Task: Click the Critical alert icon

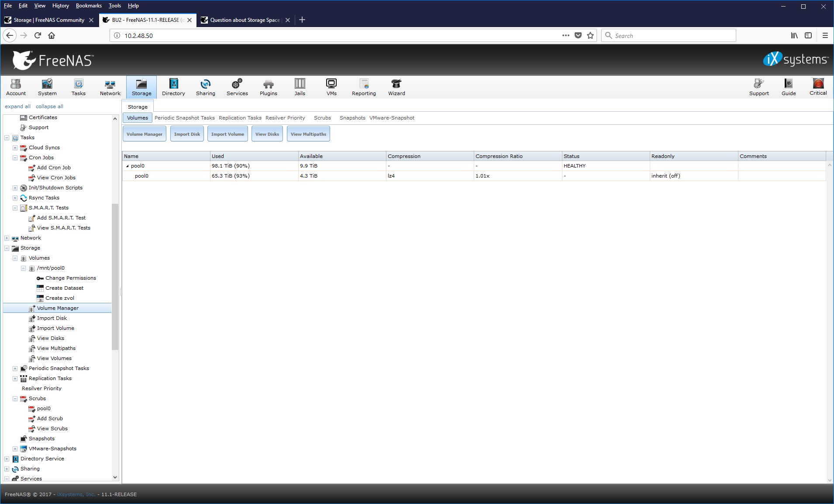Action: [818, 87]
